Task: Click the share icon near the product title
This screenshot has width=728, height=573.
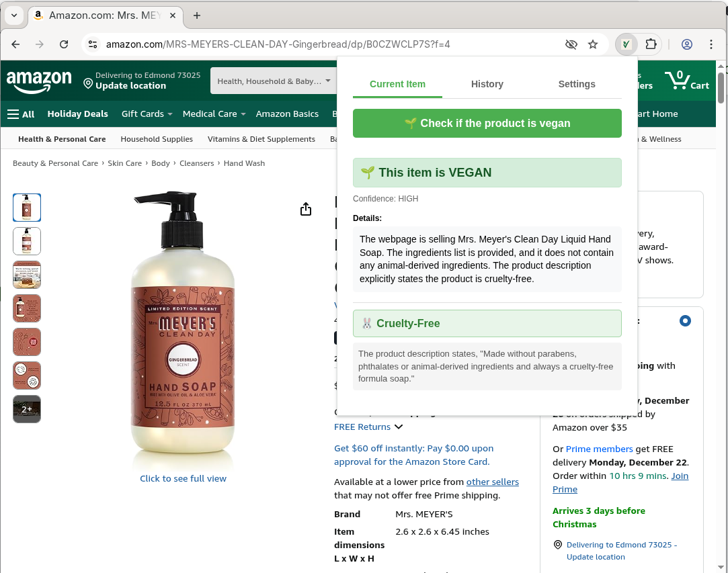Action: click(306, 209)
